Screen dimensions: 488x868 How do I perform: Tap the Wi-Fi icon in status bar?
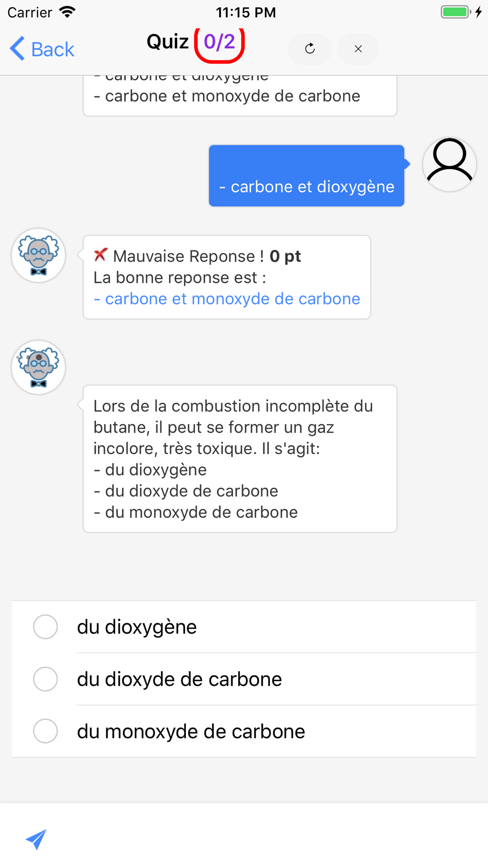pos(67,12)
